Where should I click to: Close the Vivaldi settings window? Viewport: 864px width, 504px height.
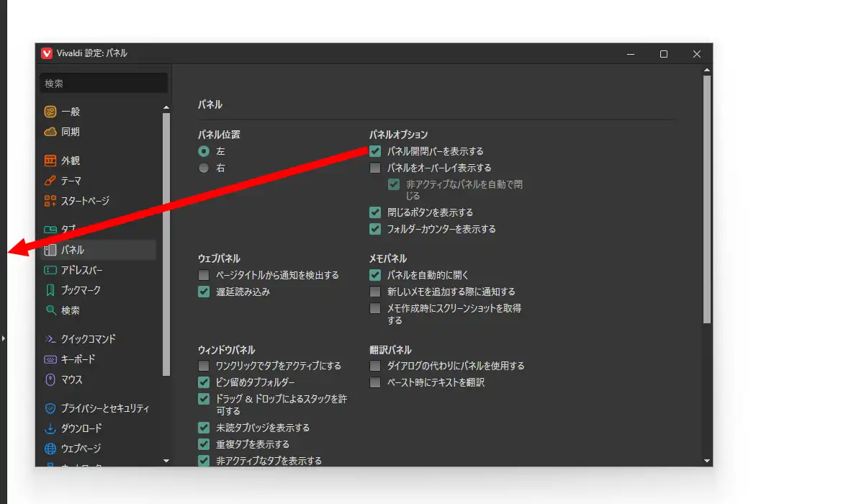point(697,54)
